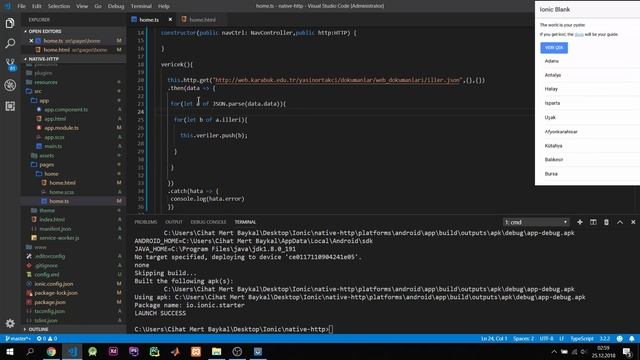This screenshot has width=640, height=360.
Task: Expand the assets folder
Action: (x=47, y=156)
